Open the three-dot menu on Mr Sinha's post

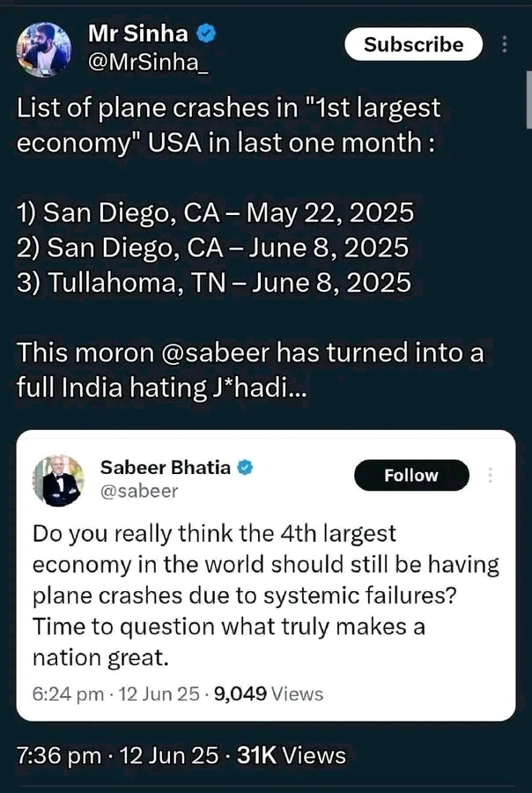[x=504, y=45]
